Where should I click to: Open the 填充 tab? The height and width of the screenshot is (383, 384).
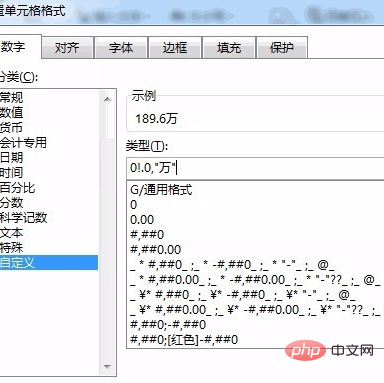229,48
